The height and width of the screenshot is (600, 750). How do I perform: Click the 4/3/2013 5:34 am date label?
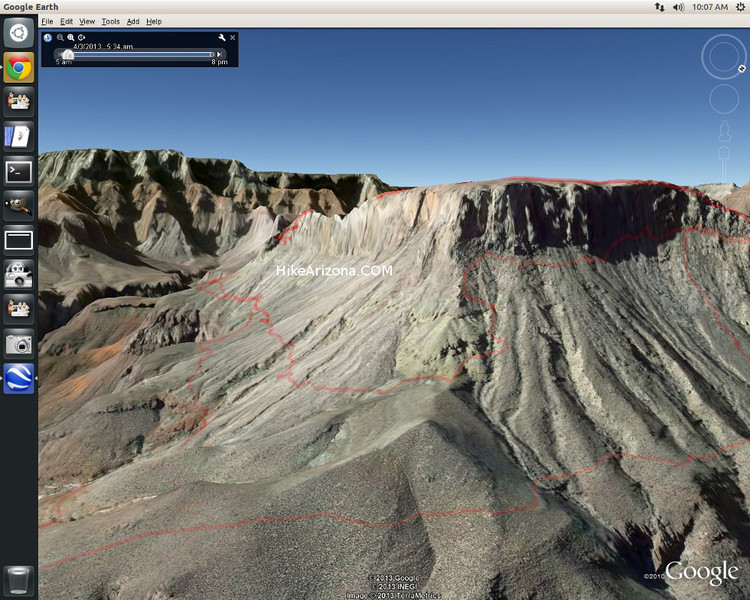point(103,46)
